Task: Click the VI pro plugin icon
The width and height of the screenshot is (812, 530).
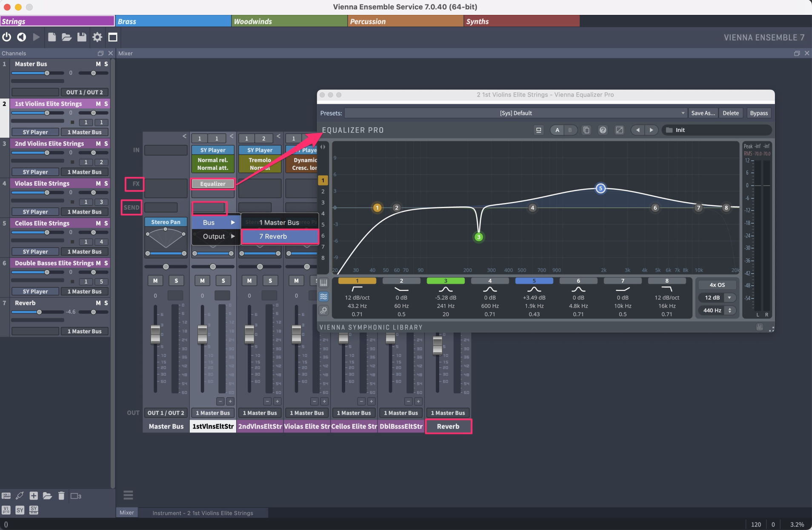Action: point(6,510)
